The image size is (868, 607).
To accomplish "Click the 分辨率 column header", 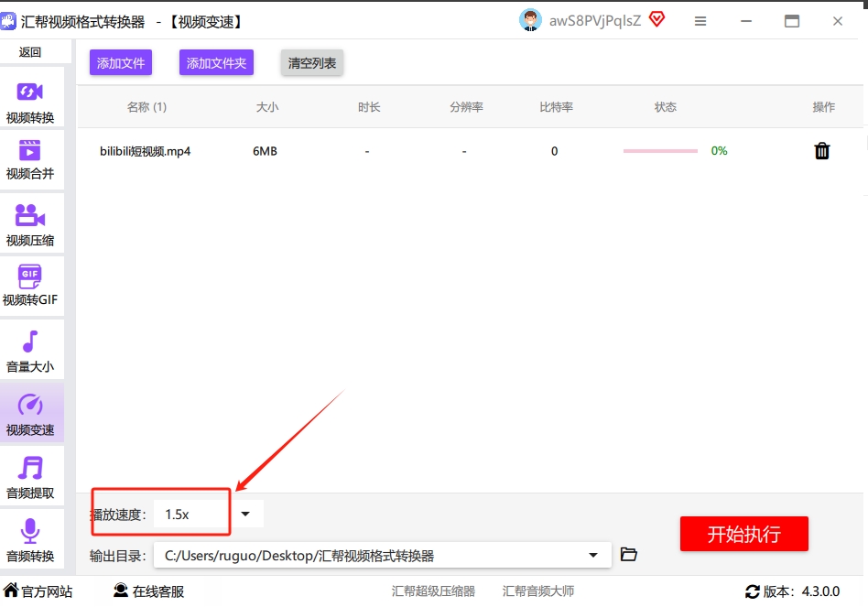I will [x=466, y=107].
